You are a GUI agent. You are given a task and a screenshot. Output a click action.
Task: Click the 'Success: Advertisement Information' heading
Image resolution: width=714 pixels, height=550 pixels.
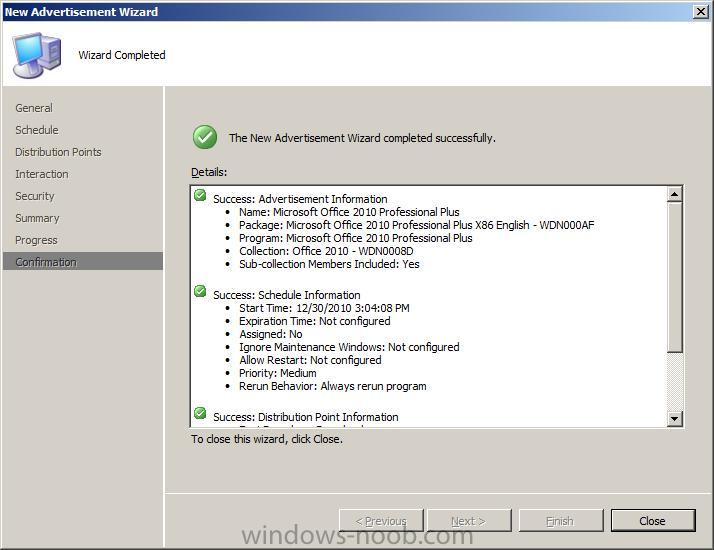pos(300,199)
